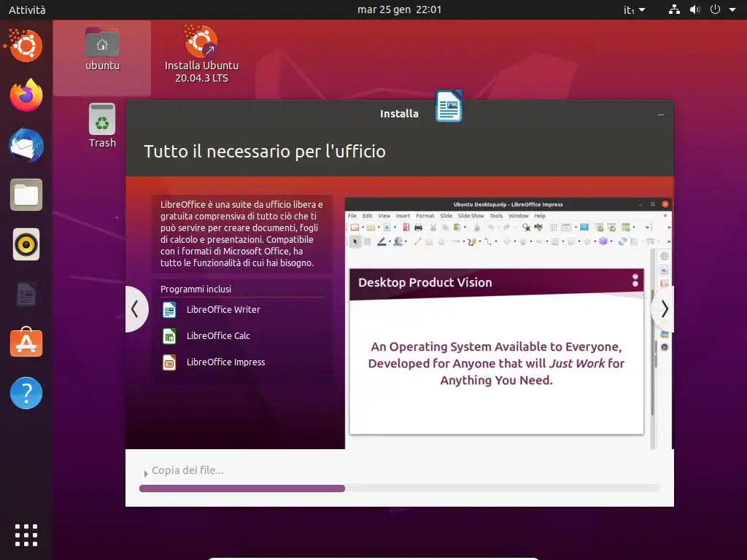Go to previous slide with left arrow

pyautogui.click(x=136, y=309)
